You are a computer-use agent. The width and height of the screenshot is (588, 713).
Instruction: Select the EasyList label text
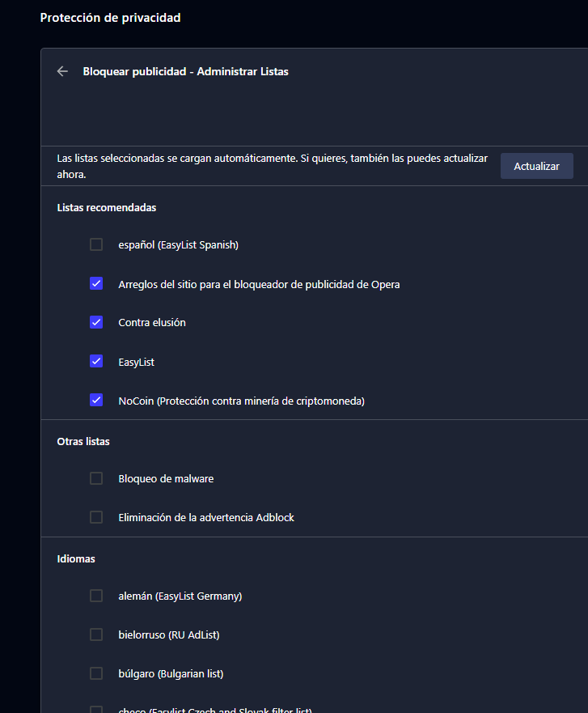[x=137, y=362]
